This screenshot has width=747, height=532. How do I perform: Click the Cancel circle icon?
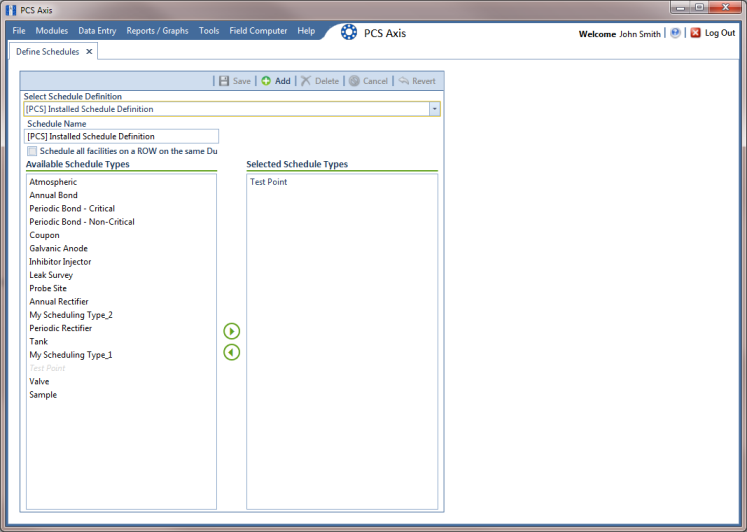point(354,81)
